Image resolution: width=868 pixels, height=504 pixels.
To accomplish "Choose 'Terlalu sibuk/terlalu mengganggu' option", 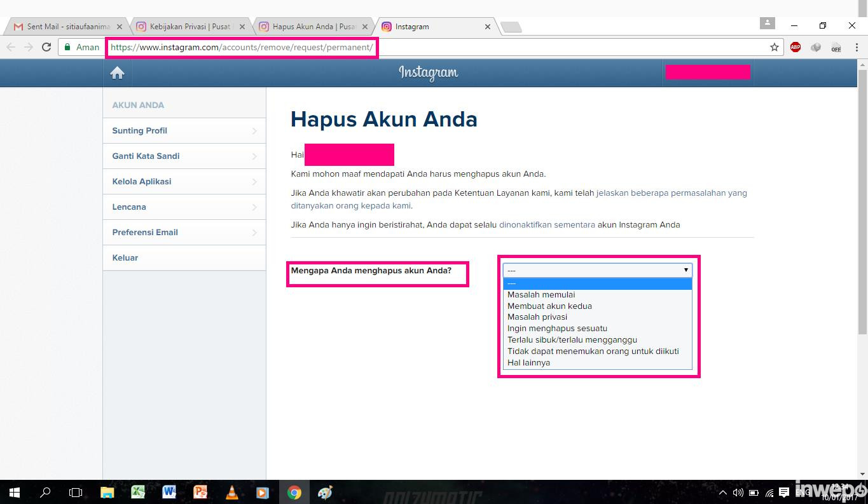I will [x=597, y=339].
